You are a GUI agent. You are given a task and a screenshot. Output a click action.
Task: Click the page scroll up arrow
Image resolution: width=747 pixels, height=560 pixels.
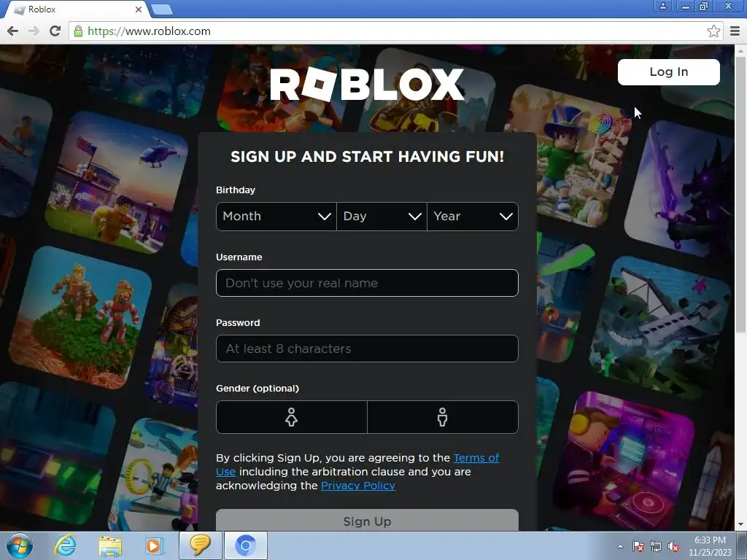pyautogui.click(x=740, y=50)
